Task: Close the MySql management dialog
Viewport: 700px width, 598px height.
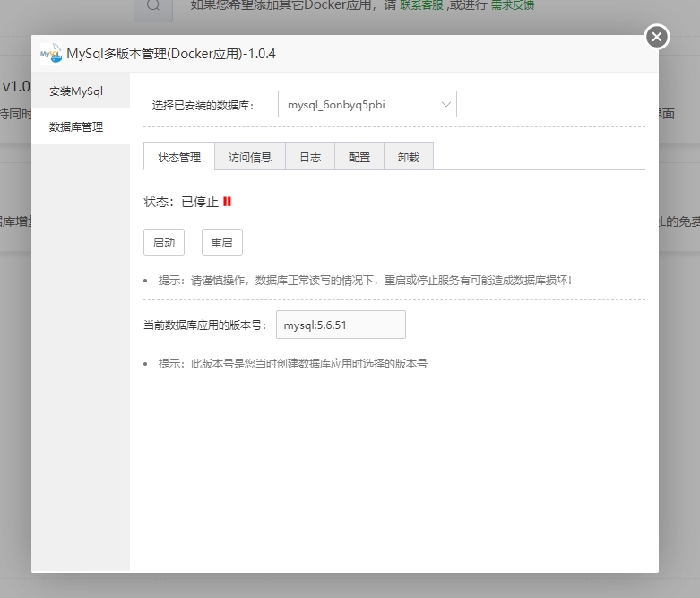Action: (x=657, y=37)
